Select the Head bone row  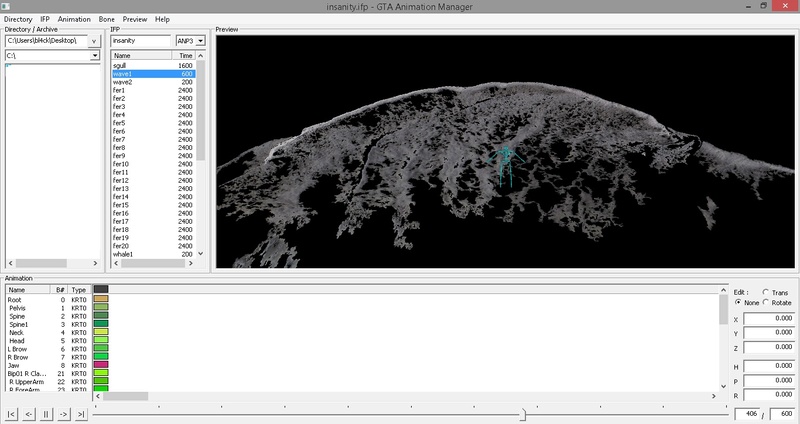(48, 341)
